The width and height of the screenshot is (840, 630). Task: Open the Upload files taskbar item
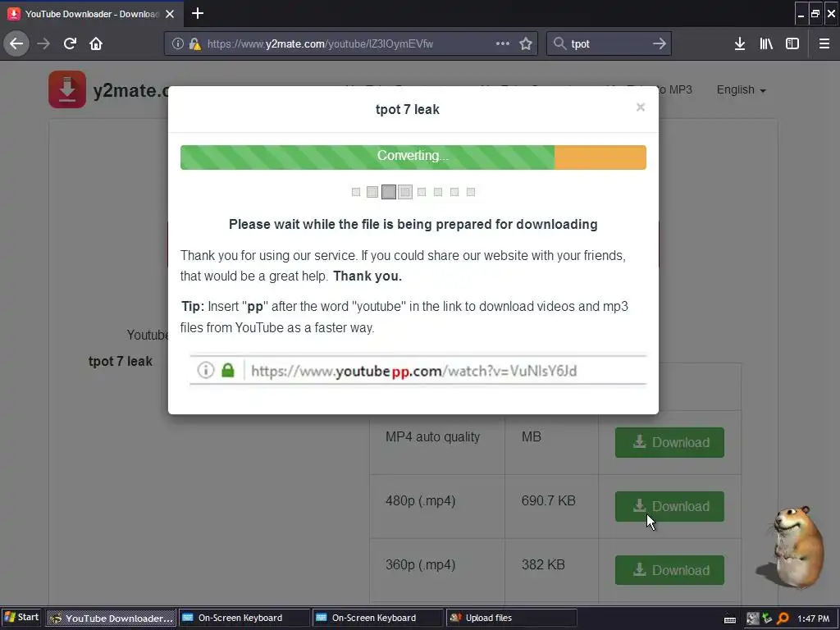[512, 618]
